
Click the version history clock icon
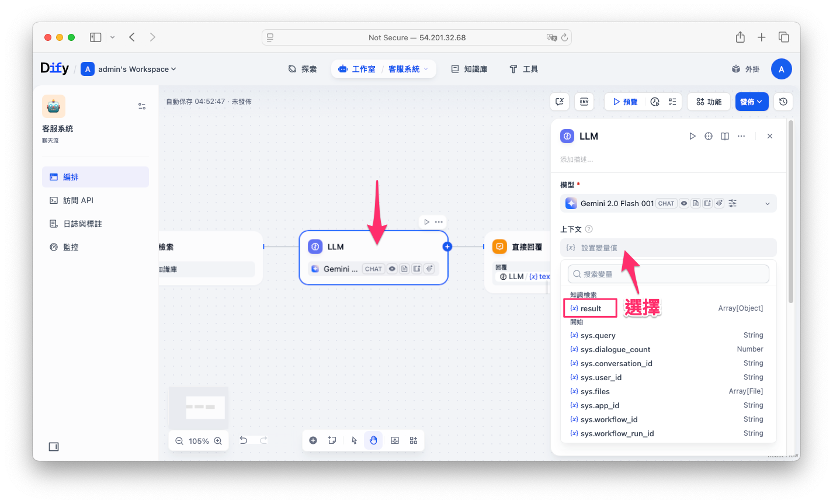click(783, 102)
